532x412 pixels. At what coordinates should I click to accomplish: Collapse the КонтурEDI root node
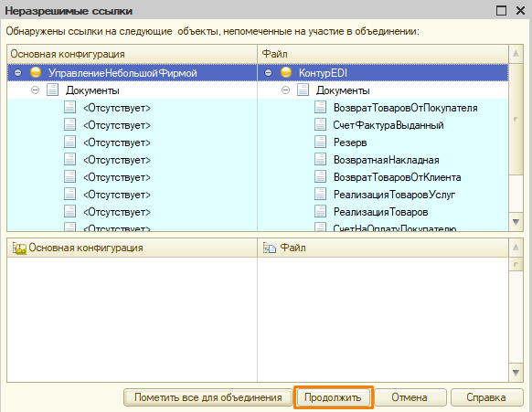pos(268,72)
